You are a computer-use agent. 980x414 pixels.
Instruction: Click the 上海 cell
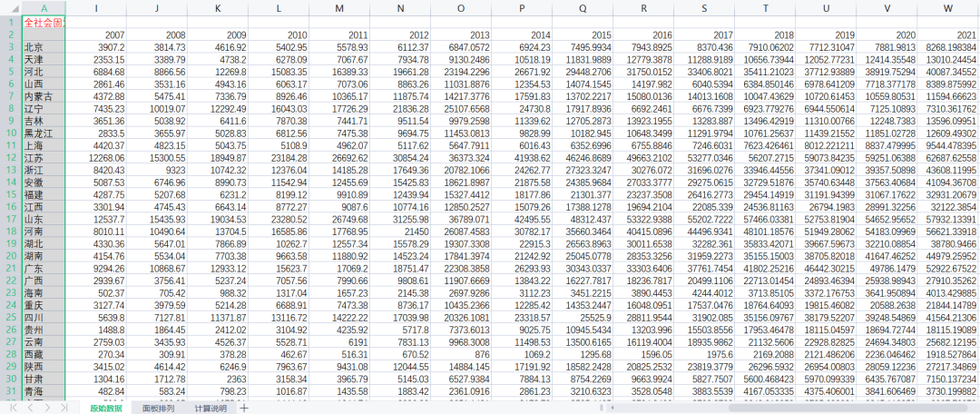tap(44, 145)
